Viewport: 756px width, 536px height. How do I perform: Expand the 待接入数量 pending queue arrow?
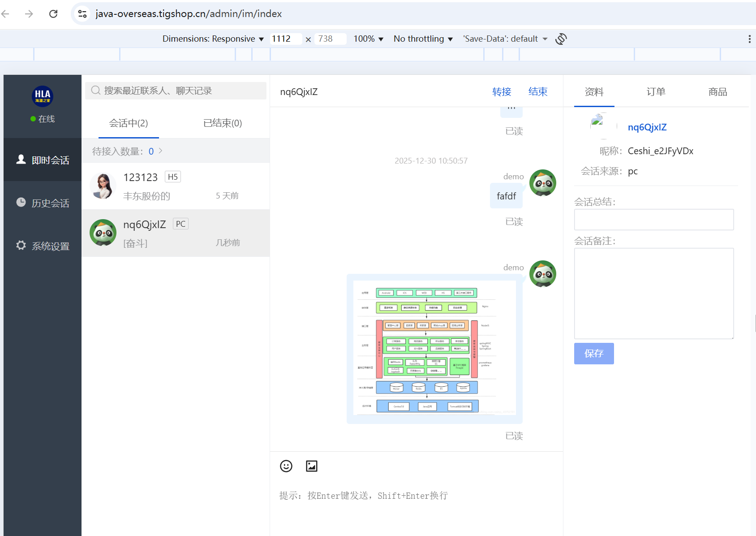point(160,151)
